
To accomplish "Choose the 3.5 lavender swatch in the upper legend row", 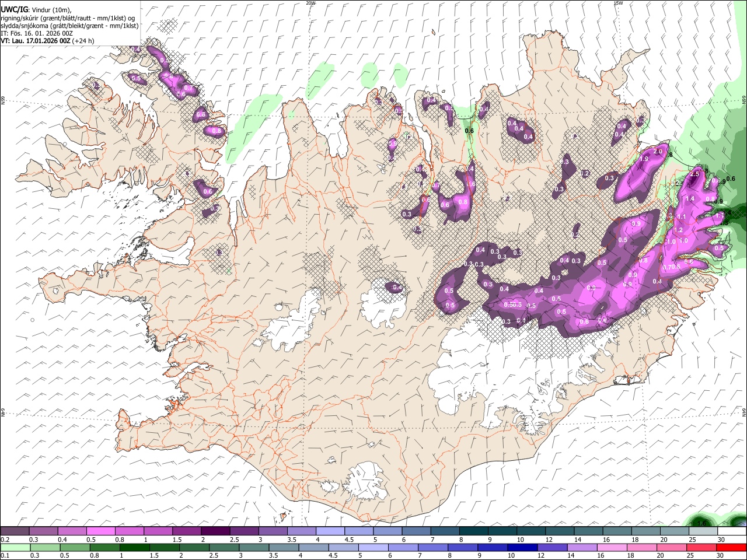I will pyautogui.click(x=301, y=531).
